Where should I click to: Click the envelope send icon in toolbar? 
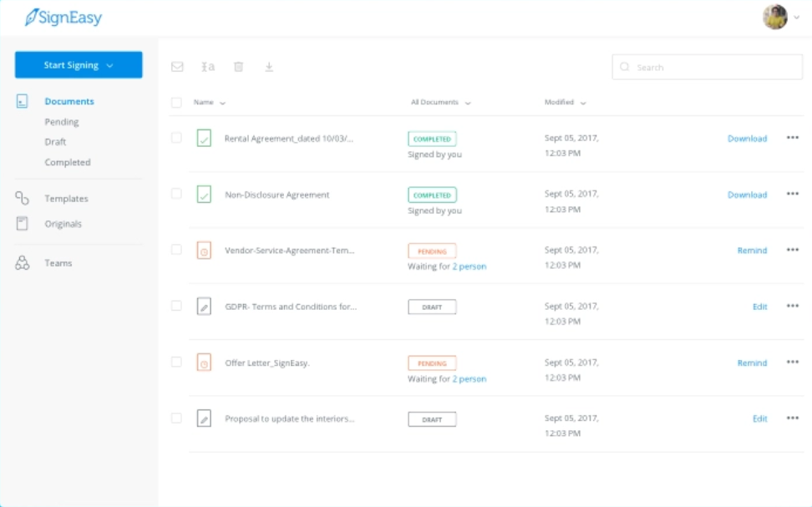coord(177,67)
